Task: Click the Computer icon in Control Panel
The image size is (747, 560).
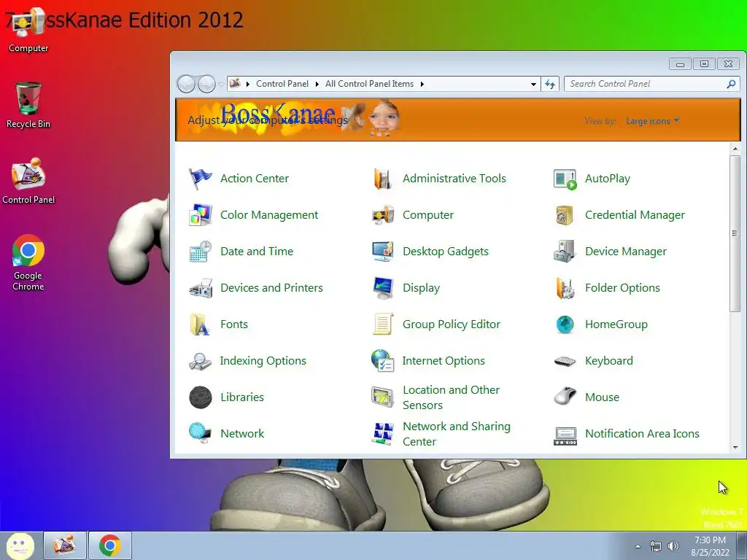Action: [382, 215]
